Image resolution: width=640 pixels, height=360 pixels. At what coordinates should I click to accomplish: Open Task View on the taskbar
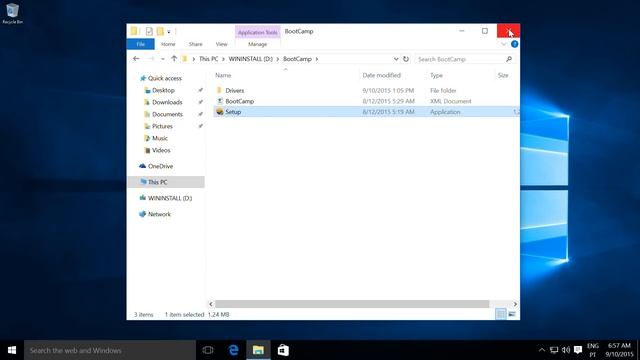point(208,350)
